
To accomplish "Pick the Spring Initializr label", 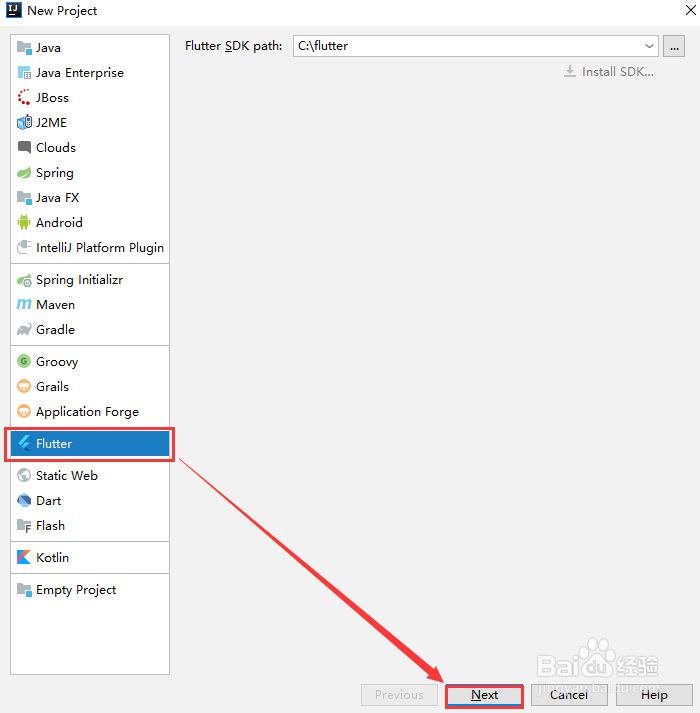I will 80,280.
